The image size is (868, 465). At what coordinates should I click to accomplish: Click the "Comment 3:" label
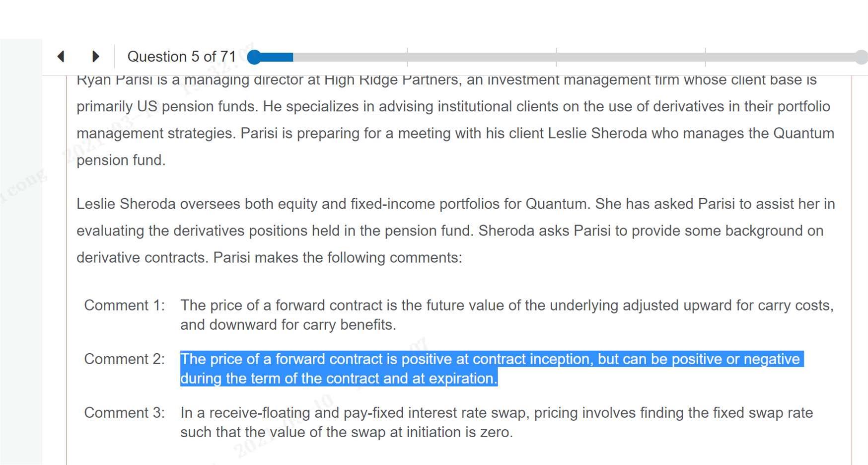(124, 412)
